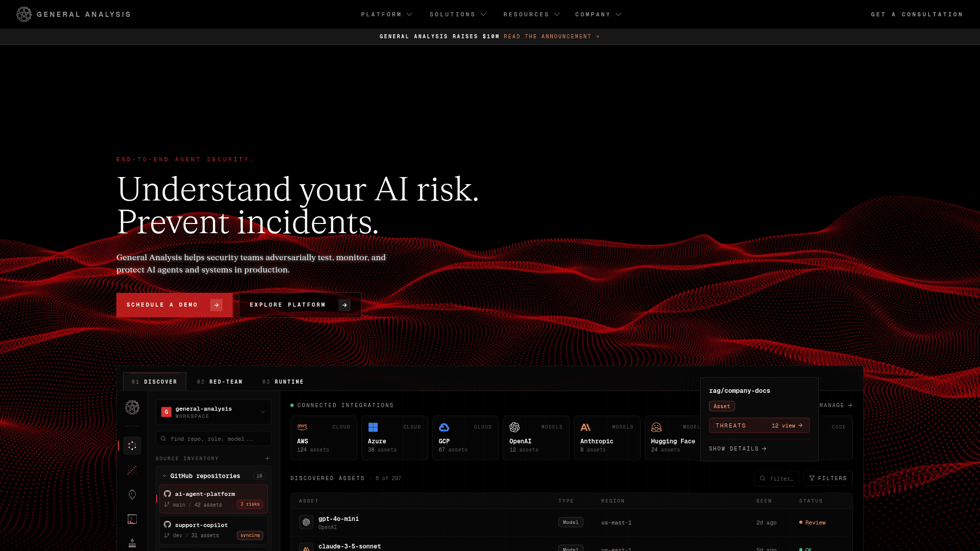The width and height of the screenshot is (980, 551).
Task: Open the AWS integration card
Action: pyautogui.click(x=324, y=438)
